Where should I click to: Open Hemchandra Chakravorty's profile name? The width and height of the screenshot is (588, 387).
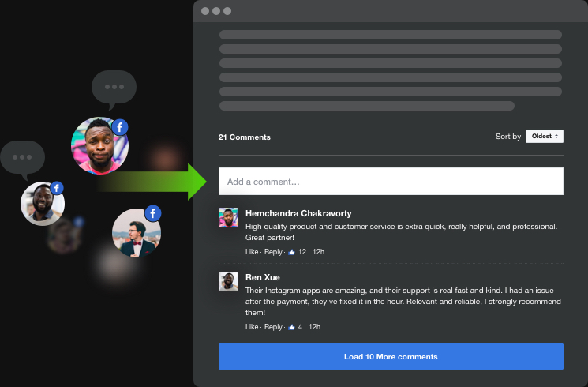[298, 213]
